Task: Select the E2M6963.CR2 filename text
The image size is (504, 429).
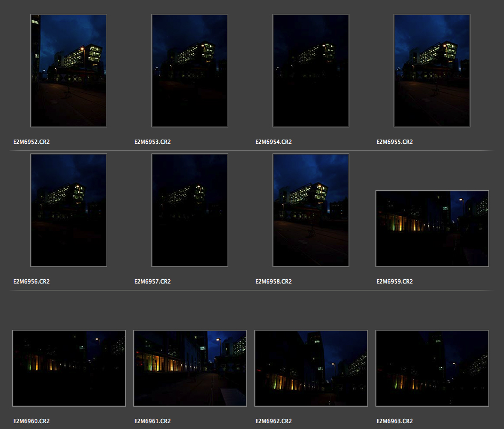Action: point(395,421)
